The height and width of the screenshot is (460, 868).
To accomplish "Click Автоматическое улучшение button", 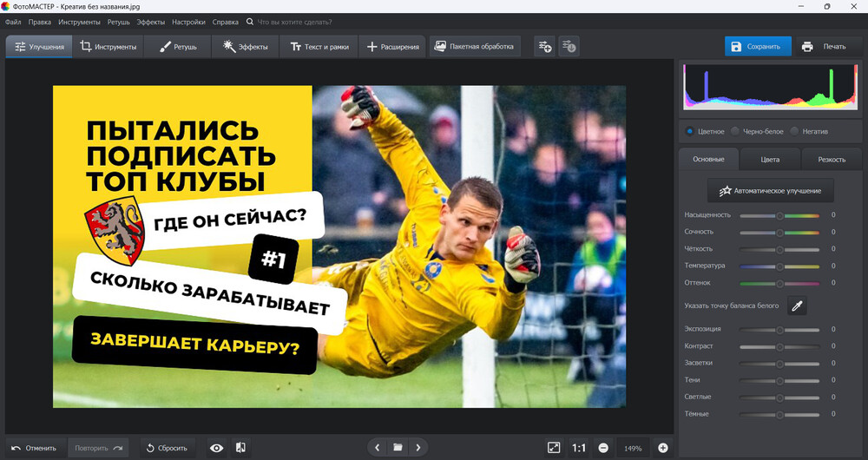I will (x=771, y=190).
